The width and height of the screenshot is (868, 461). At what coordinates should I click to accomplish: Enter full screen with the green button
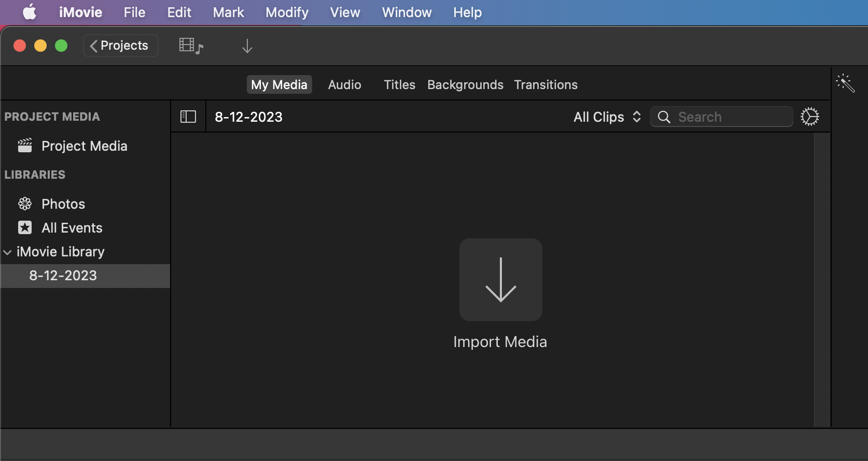[x=61, y=46]
